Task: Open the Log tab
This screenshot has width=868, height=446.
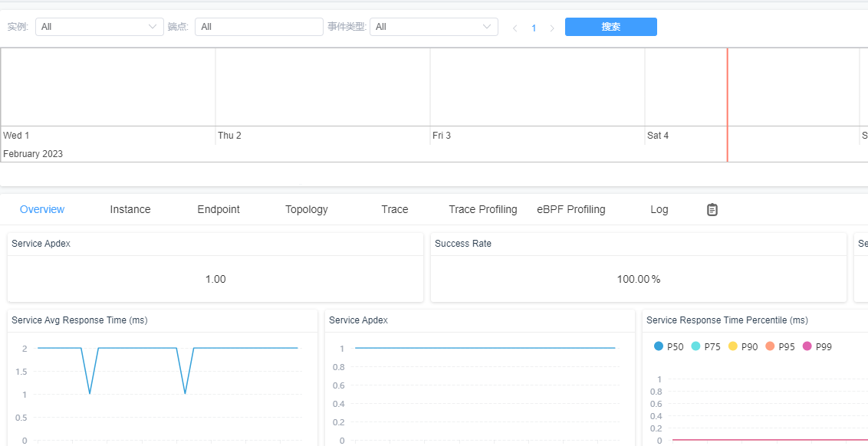Action: point(659,209)
